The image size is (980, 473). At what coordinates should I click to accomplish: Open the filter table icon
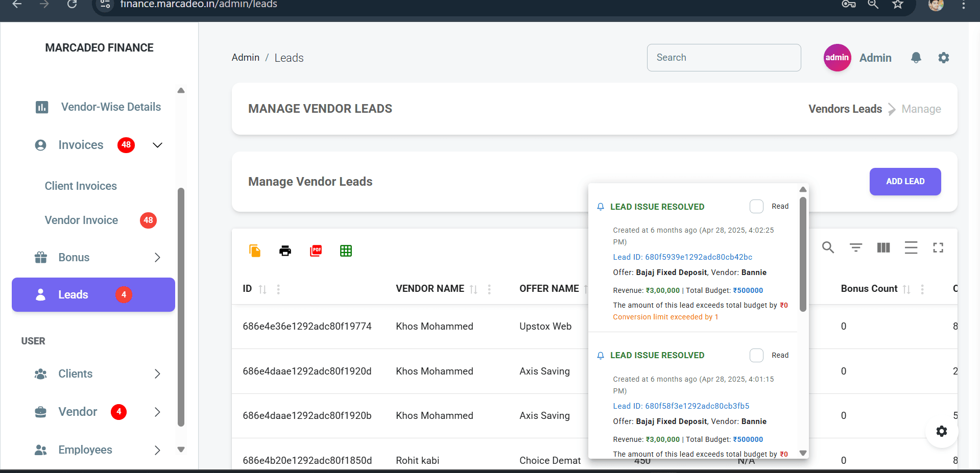855,247
